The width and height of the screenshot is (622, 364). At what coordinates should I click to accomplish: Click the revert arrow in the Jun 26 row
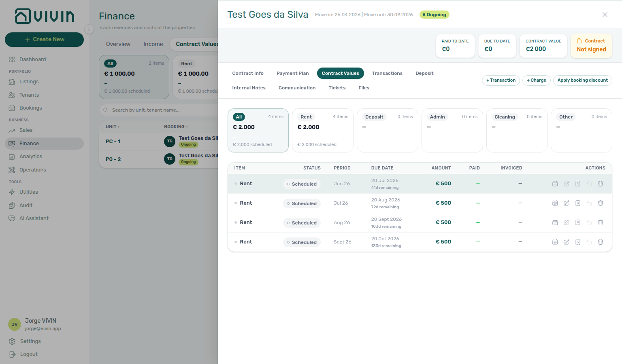click(589, 184)
